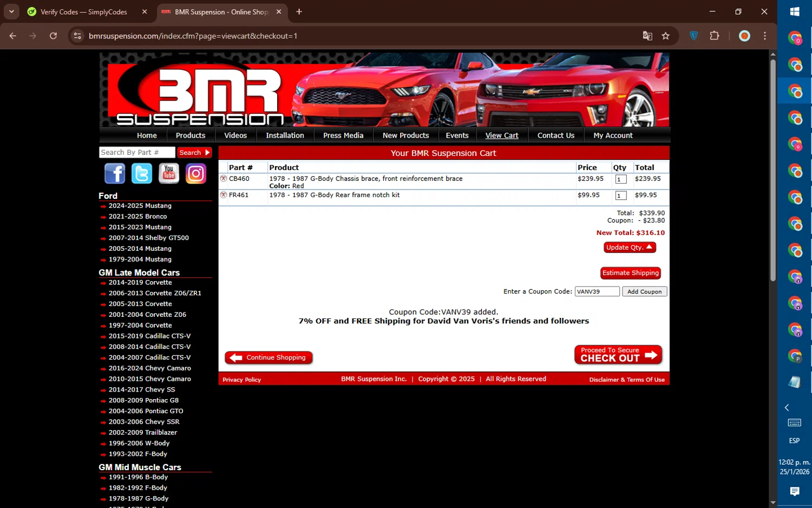
Task: Bookmark this page with the star icon
Action: point(666,36)
